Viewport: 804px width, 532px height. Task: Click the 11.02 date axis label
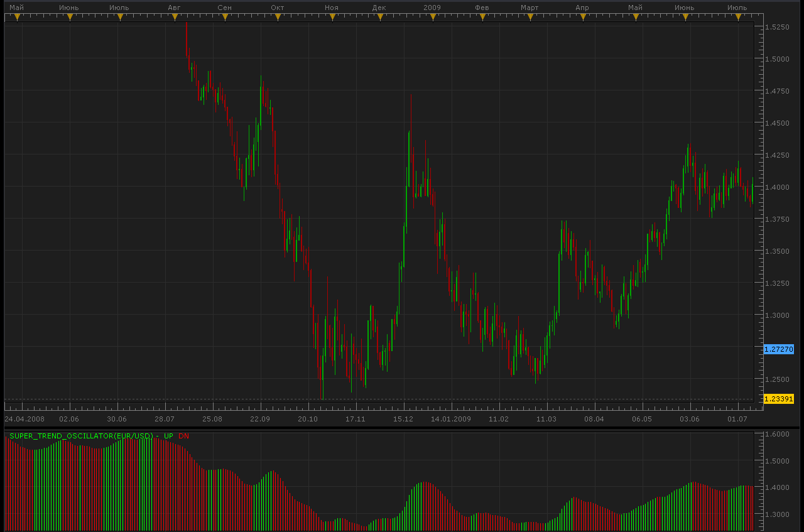click(499, 419)
